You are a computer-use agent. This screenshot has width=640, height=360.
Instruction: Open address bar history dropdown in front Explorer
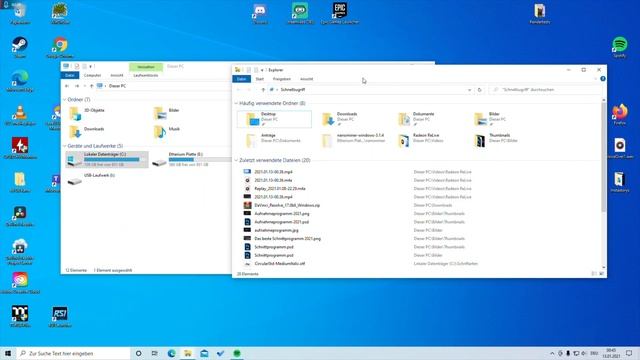[x=469, y=90]
